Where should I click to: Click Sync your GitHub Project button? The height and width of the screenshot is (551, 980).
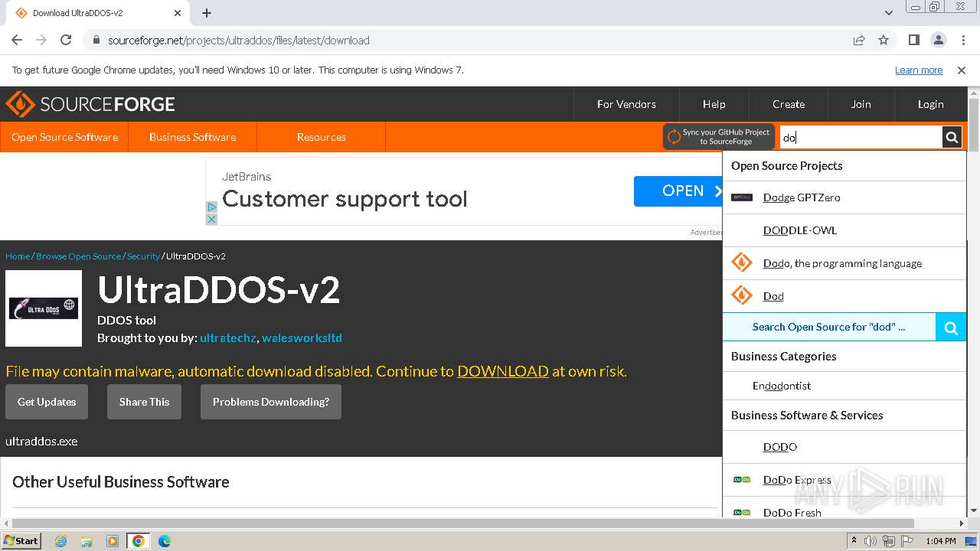(719, 137)
